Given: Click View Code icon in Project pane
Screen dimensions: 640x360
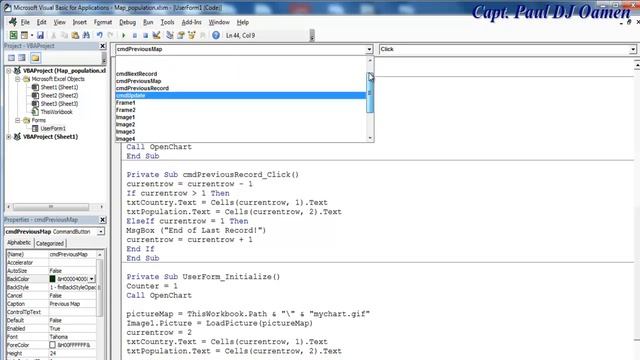Looking at the screenshot, I should [x=11, y=58].
